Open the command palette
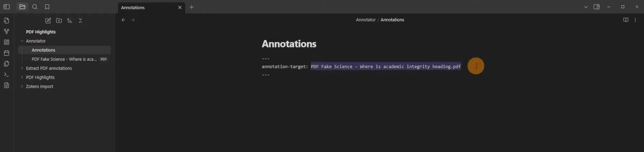 tap(6, 75)
